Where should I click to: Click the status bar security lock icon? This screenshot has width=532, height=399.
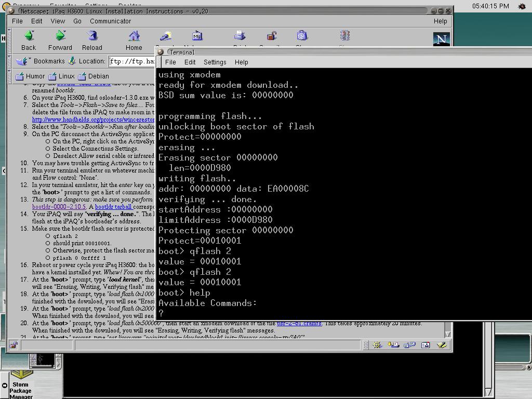click(14, 345)
